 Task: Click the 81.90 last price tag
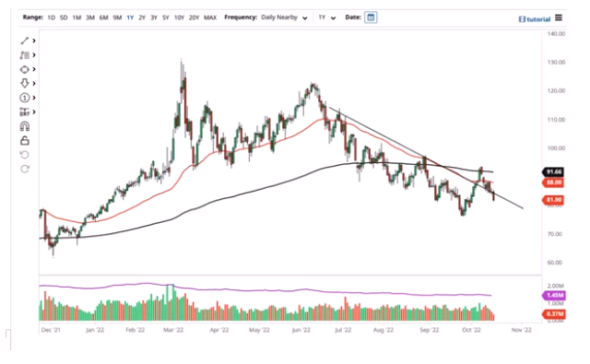(x=553, y=200)
